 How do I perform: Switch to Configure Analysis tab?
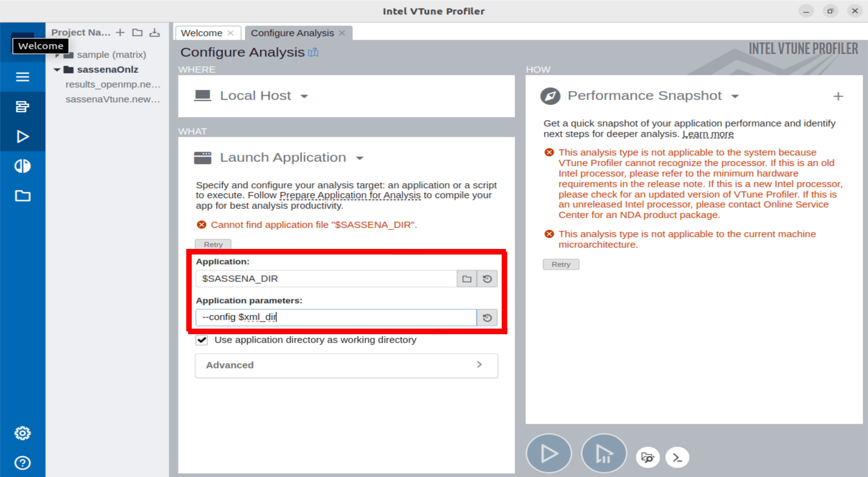pos(292,33)
